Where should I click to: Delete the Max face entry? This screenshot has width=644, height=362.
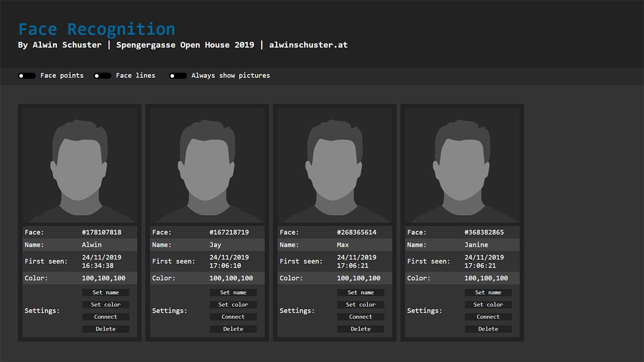[x=361, y=329]
